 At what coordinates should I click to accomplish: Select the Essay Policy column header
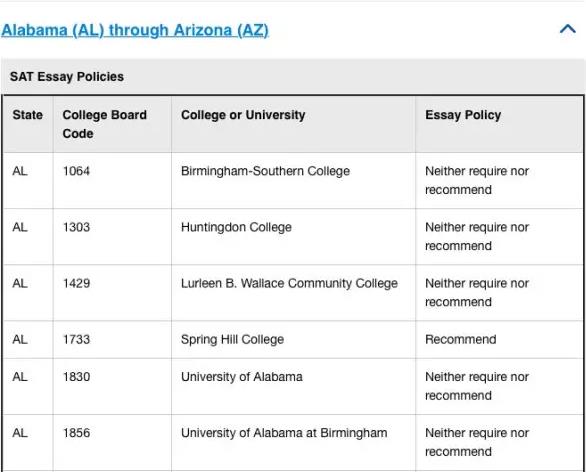click(x=499, y=124)
